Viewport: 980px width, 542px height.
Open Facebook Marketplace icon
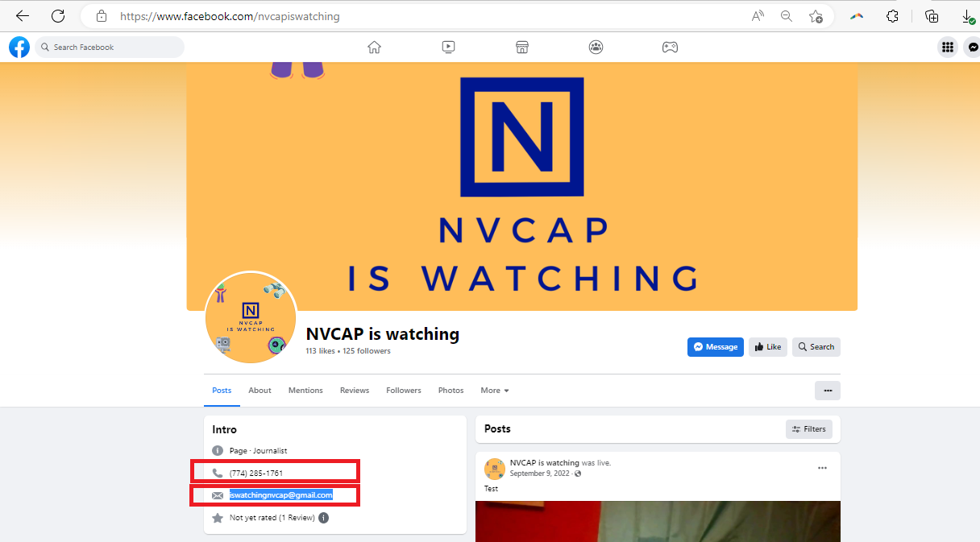pos(522,48)
